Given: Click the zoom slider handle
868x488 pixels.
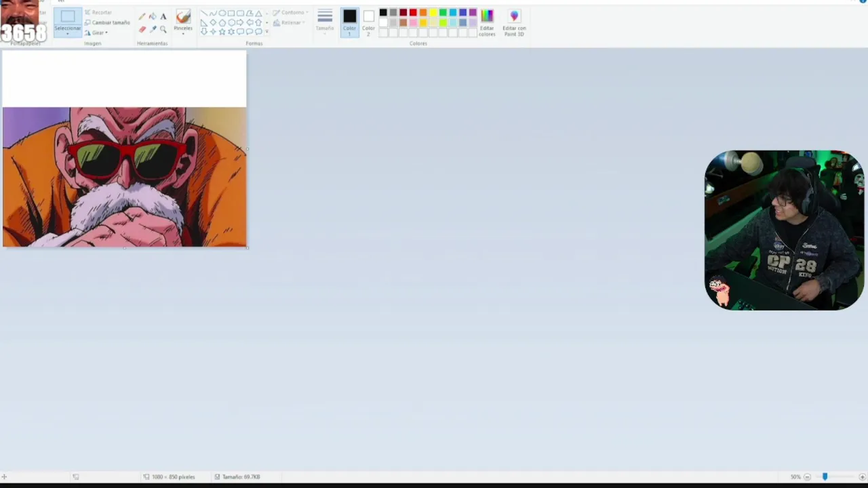Looking at the screenshot, I should (x=825, y=476).
